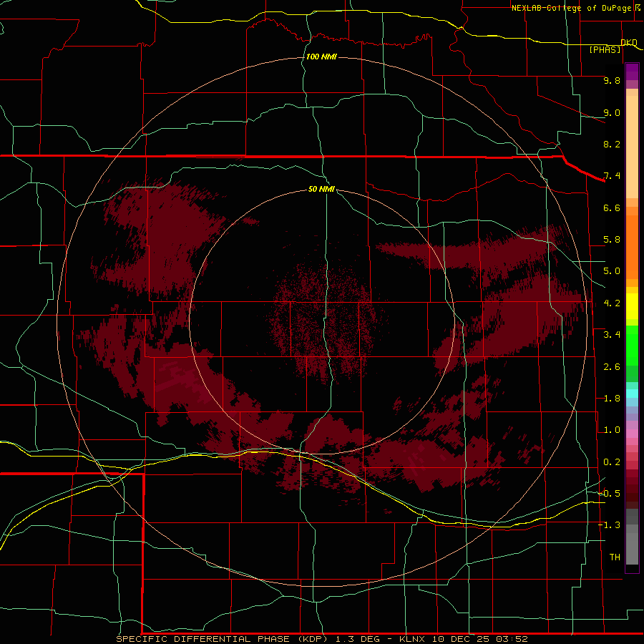
Task: Click the bright green band in the color scale
Action: coord(632,346)
